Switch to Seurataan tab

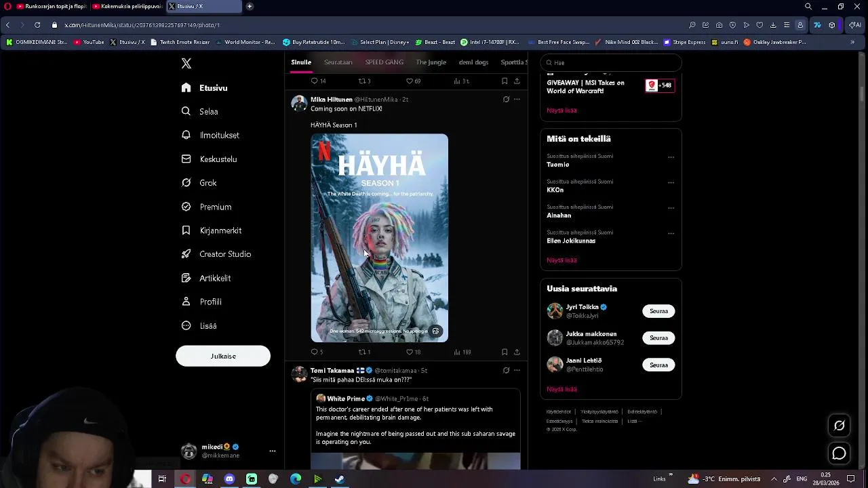338,62
